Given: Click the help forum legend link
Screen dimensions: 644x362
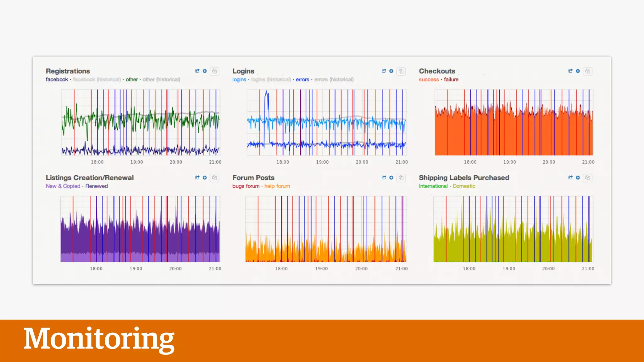Looking at the screenshot, I should click(277, 186).
